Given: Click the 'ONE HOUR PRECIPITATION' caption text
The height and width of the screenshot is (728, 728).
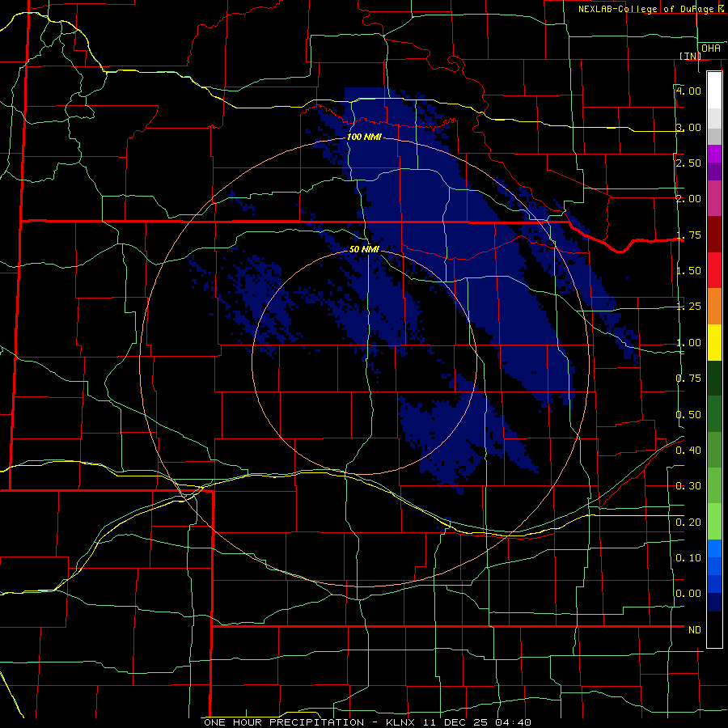Looking at the screenshot, I should click(284, 722).
